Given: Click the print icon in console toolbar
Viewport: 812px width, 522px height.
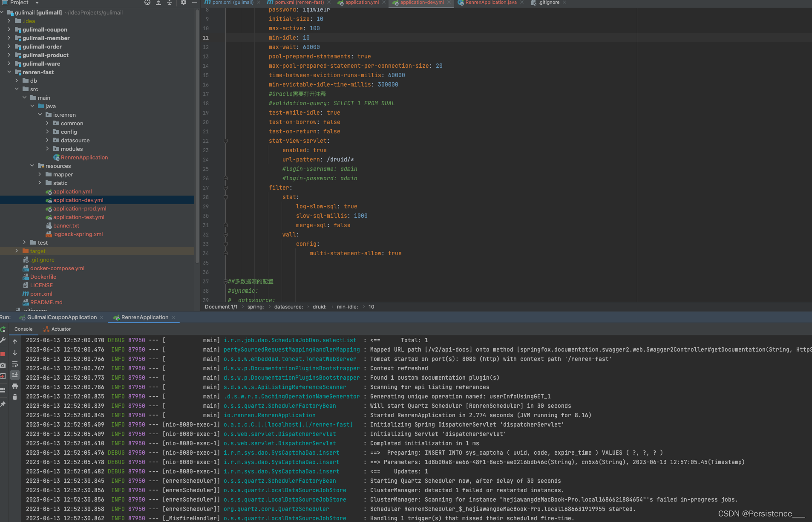Looking at the screenshot, I should 15,386.
